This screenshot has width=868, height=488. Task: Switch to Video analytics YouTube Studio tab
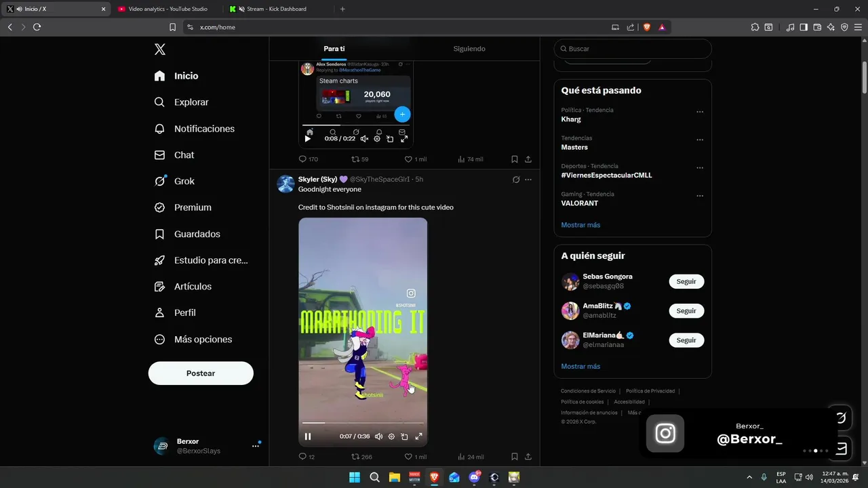(x=166, y=9)
